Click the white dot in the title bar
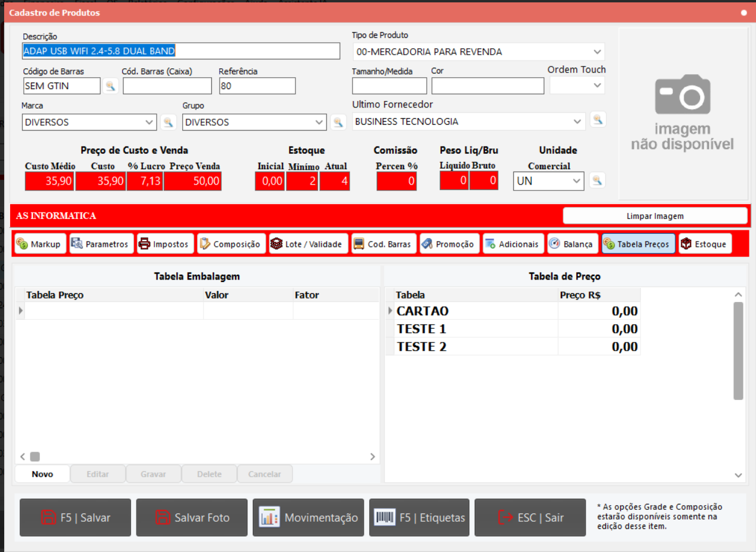The width and height of the screenshot is (756, 552). click(x=744, y=12)
